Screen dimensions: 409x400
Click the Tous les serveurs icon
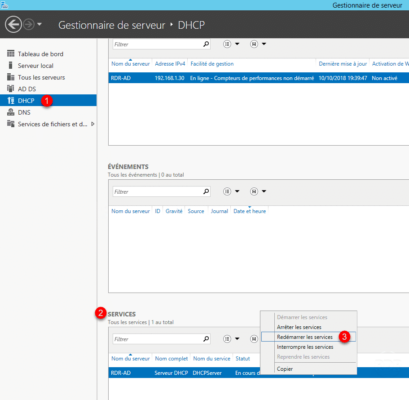11,77
